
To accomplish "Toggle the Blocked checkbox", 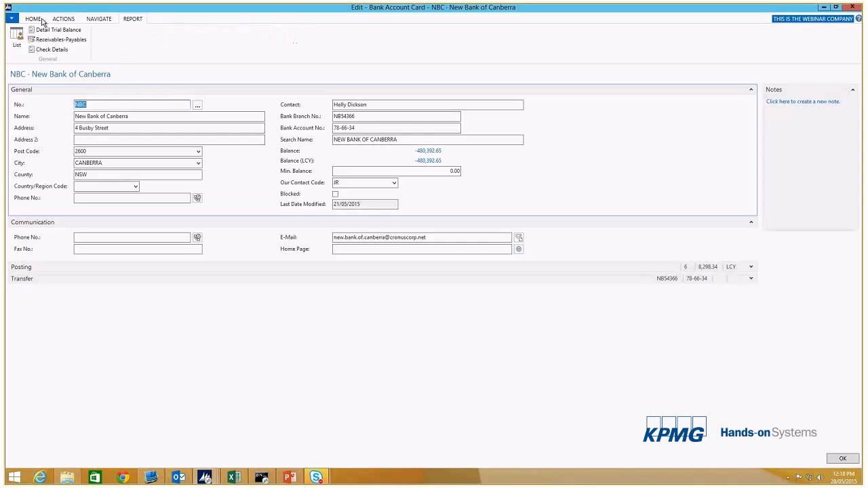I will coord(335,194).
